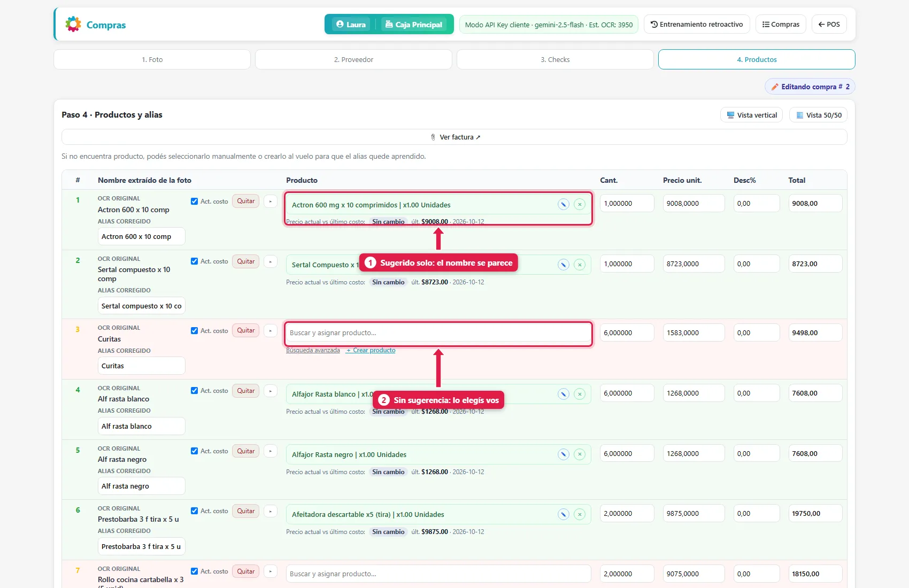Expand arrow button on Alf rasta blanco row
The image size is (909, 588).
(271, 391)
